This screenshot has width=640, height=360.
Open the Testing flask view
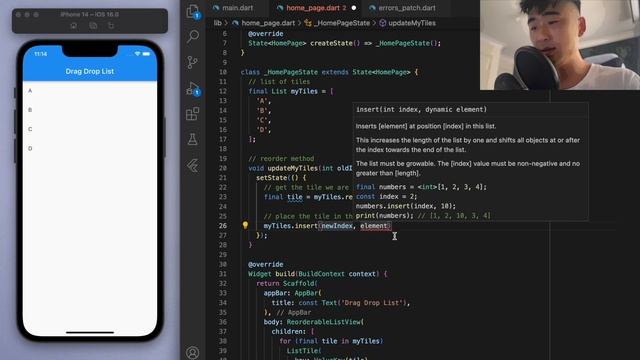[193, 140]
